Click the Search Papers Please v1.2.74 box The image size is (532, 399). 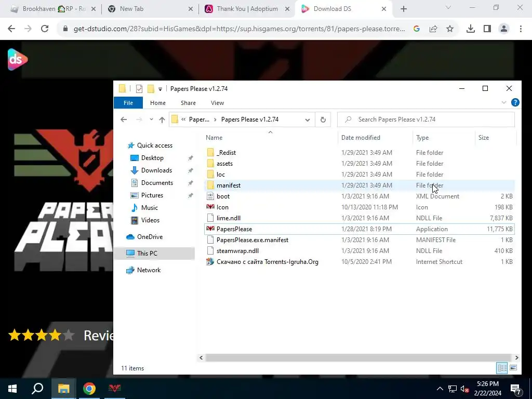tap(426, 119)
